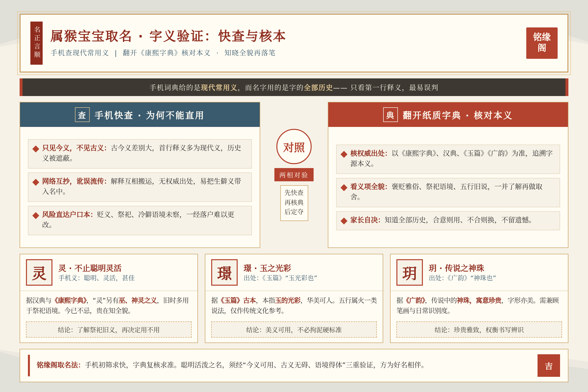
Task: Click the line 出处：《广韵》“神珠也”
Action: (x=462, y=278)
